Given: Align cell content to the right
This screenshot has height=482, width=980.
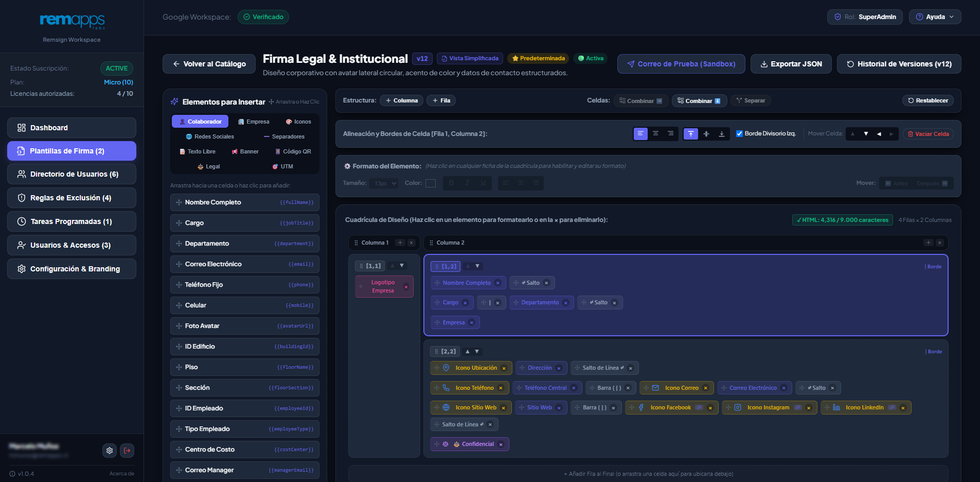Looking at the screenshot, I should (670, 134).
